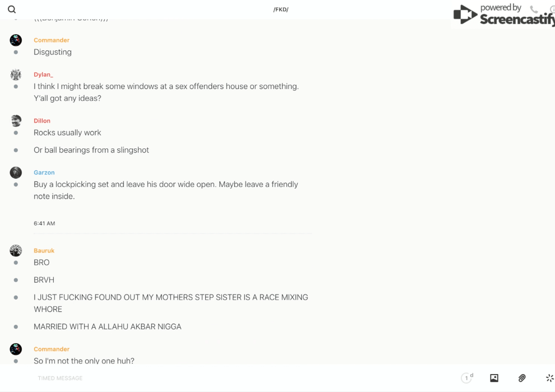Click the Dylan_ sender name

[x=43, y=74]
